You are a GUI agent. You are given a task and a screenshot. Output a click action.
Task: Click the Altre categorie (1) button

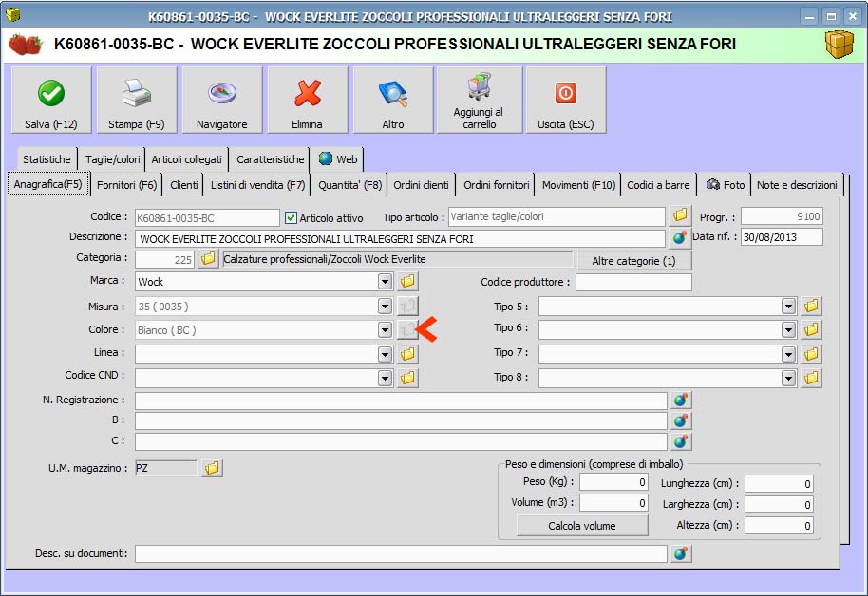click(633, 261)
